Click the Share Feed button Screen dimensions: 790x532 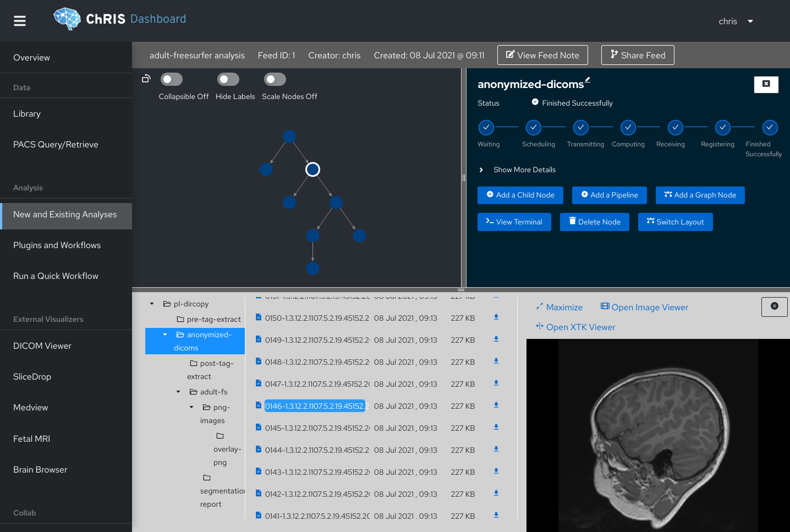point(638,55)
